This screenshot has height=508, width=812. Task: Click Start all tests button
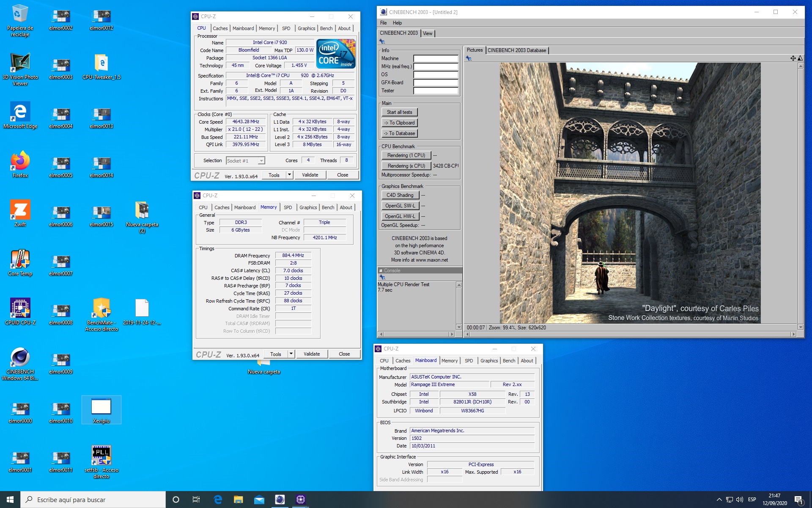pos(400,112)
